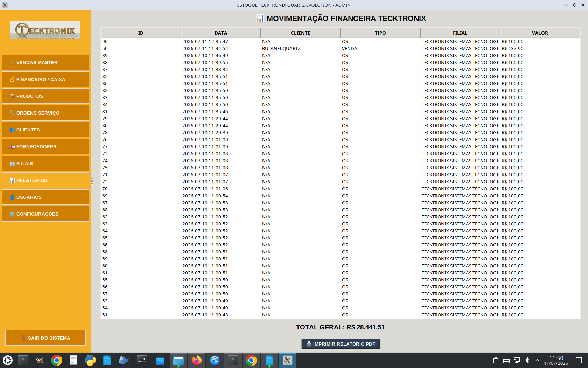
Task: Click the date 2026-07-10 11:00:54
Action: click(205, 196)
